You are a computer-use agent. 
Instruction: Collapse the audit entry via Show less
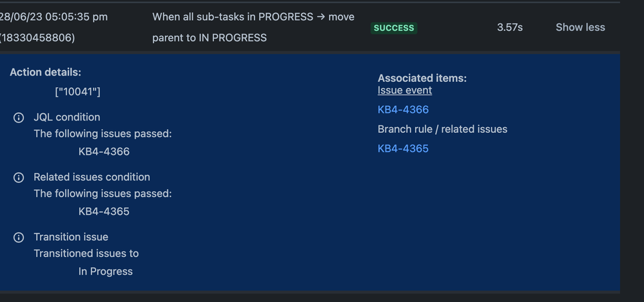[x=580, y=28]
